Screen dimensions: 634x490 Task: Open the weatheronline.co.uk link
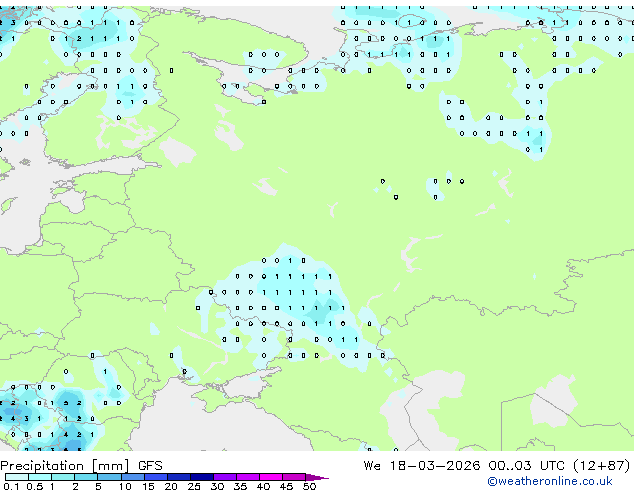[550, 481]
